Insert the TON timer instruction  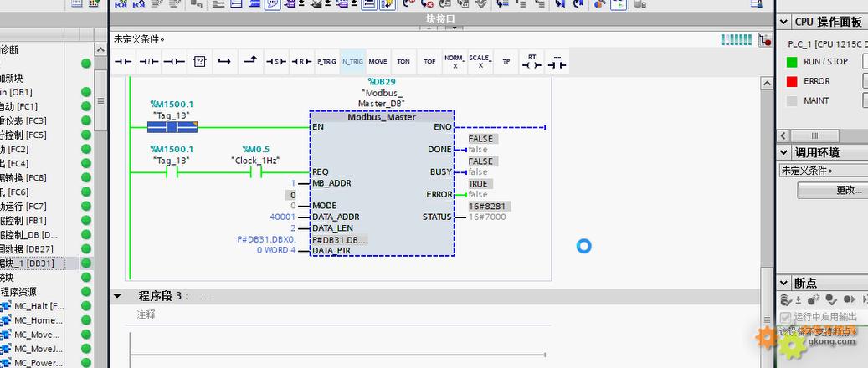point(403,62)
